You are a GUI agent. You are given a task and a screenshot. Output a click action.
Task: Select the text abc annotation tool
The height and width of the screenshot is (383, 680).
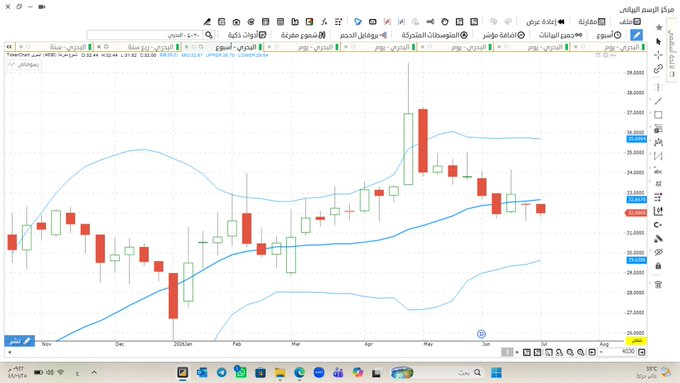[x=658, y=170]
